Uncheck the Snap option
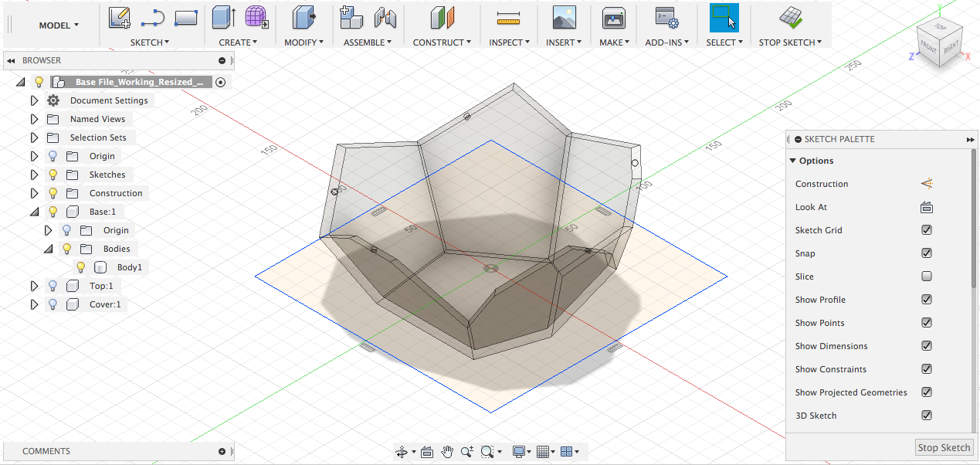Viewport: 980px width, 465px height. (927, 253)
